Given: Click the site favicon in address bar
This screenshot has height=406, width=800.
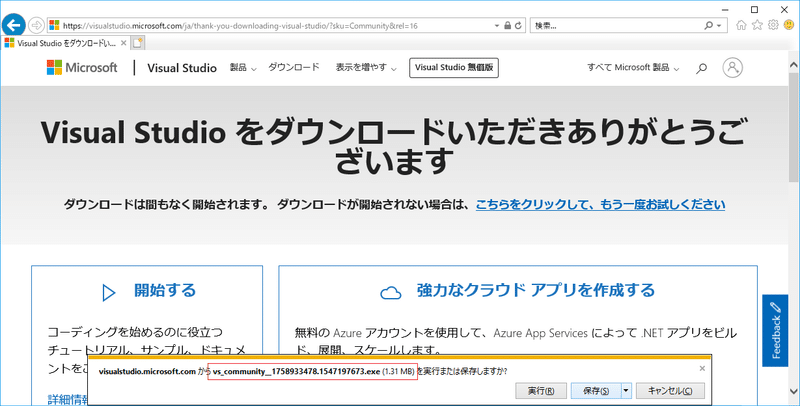Looking at the screenshot, I should click(x=54, y=26).
